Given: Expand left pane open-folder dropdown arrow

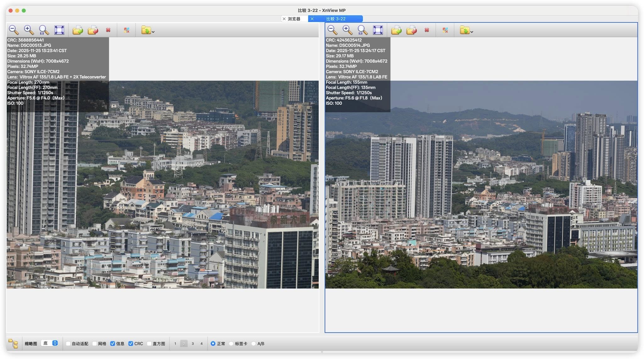Looking at the screenshot, I should click(x=153, y=32).
